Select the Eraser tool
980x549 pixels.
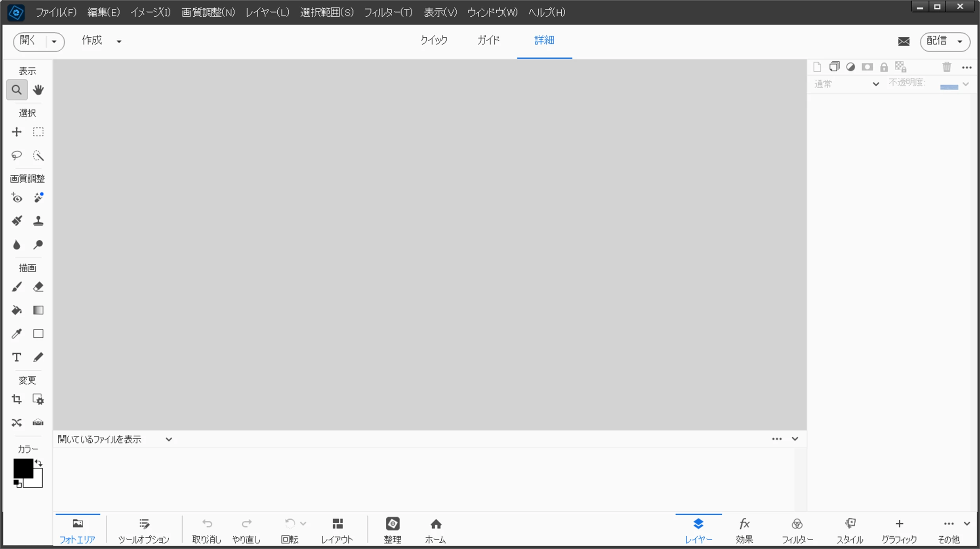[38, 287]
